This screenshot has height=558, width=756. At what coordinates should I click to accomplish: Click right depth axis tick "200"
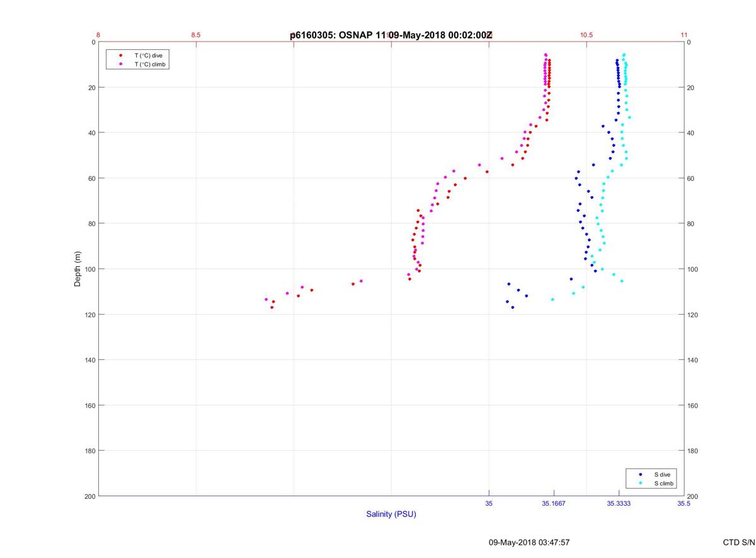tap(693, 496)
